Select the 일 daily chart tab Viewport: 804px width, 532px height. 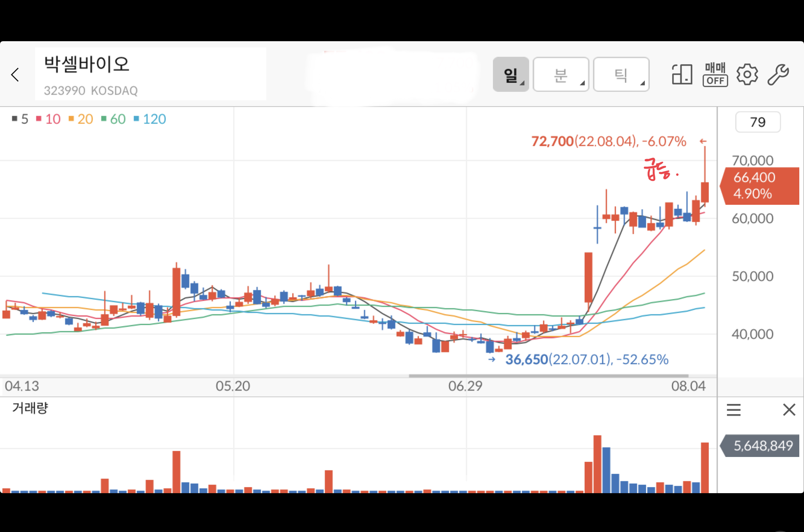click(511, 74)
